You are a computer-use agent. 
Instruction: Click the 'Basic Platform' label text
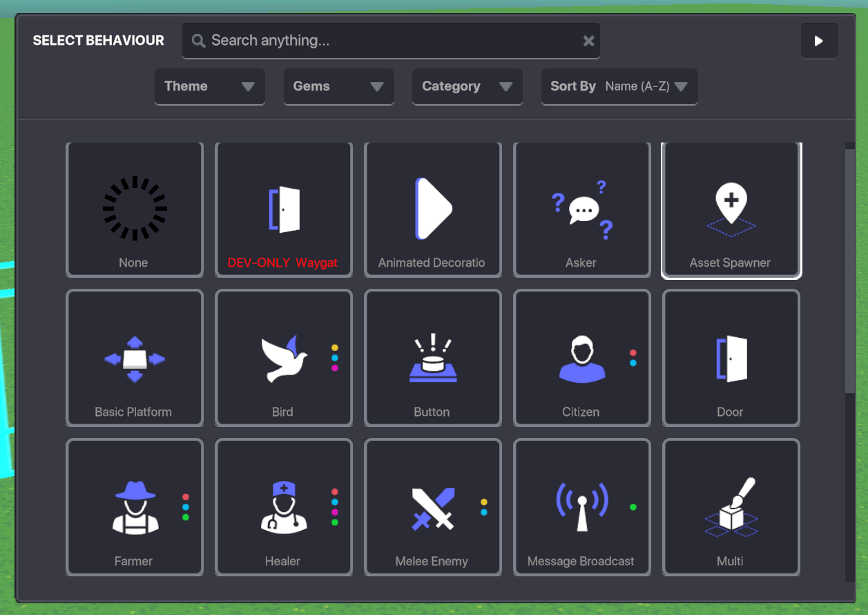tap(133, 412)
